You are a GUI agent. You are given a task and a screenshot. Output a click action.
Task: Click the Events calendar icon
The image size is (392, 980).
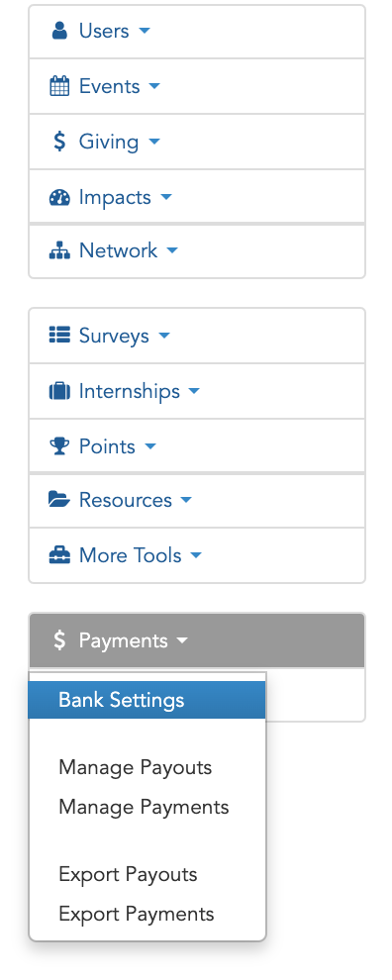[x=59, y=86]
